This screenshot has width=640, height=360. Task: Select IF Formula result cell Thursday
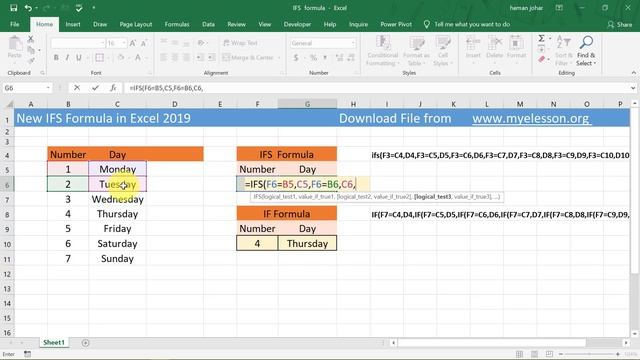pyautogui.click(x=307, y=243)
